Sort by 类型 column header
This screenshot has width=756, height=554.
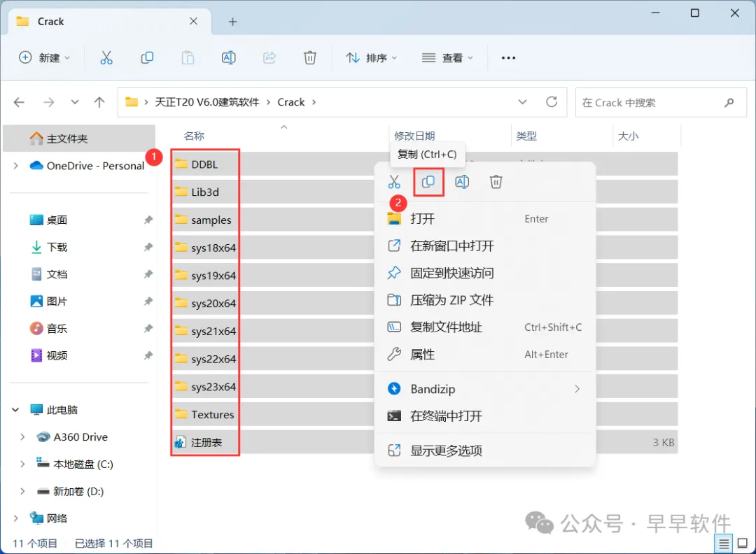526,136
